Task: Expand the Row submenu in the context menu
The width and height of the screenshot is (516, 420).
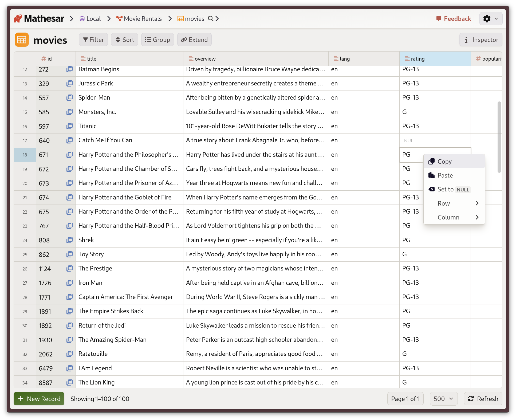Action: click(x=454, y=203)
